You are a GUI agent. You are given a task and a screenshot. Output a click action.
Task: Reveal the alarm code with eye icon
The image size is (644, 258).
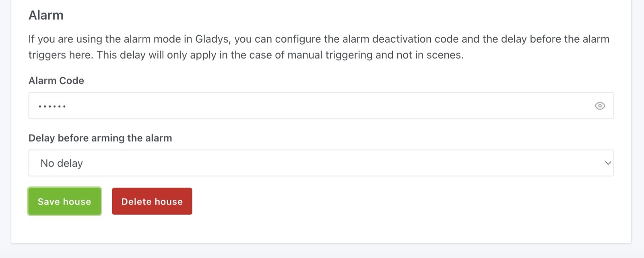click(599, 106)
